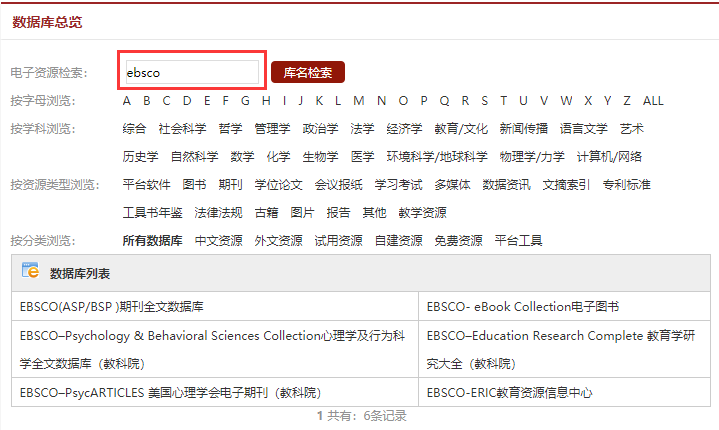Image resolution: width=719 pixels, height=430 pixels.
Task: Switch to 中文资源 category
Action: [218, 241]
